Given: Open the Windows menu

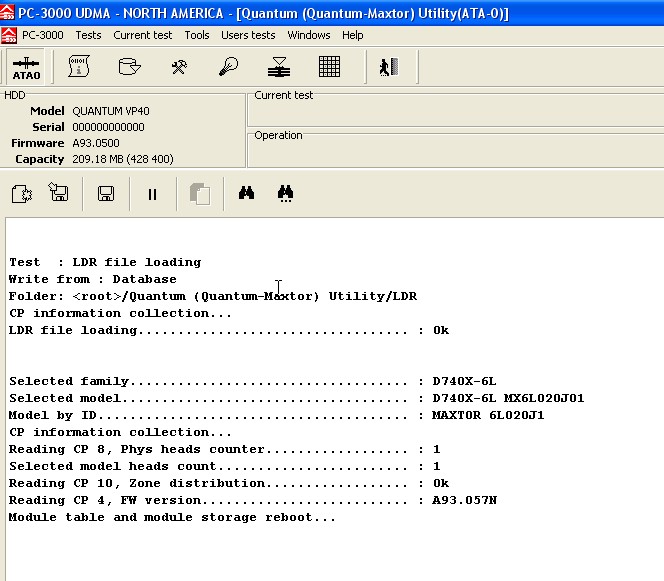Looking at the screenshot, I should (x=309, y=35).
